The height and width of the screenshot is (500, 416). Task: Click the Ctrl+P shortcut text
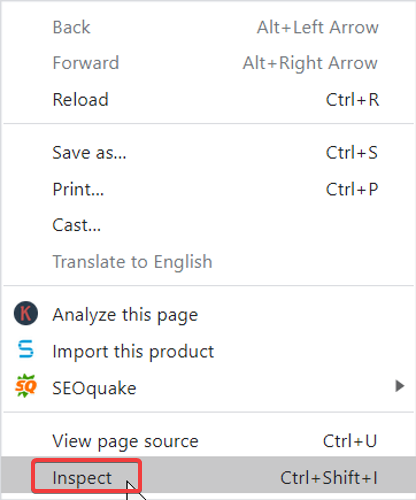pyautogui.click(x=352, y=189)
